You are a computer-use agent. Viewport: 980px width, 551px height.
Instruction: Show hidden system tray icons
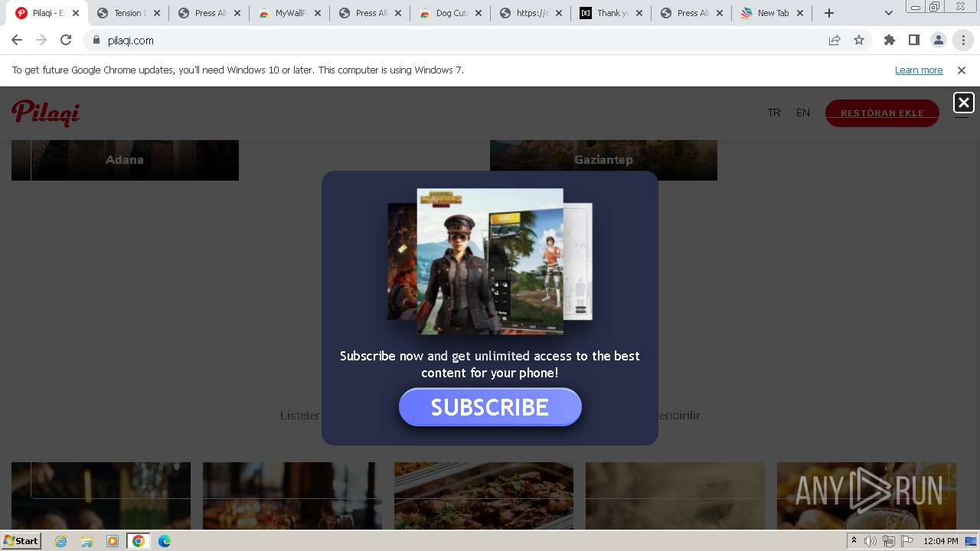point(854,541)
